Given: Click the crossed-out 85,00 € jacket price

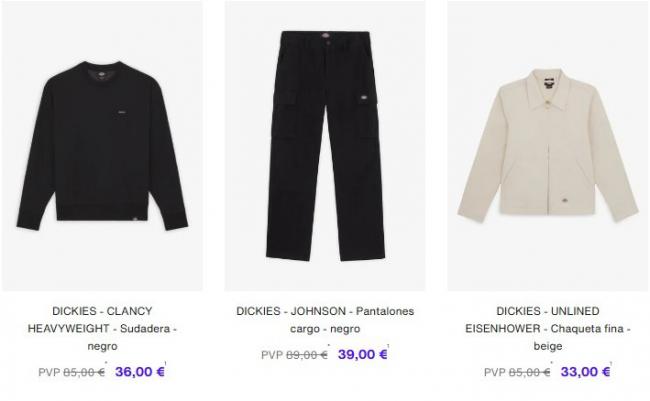Looking at the screenshot, I should 529,372.
